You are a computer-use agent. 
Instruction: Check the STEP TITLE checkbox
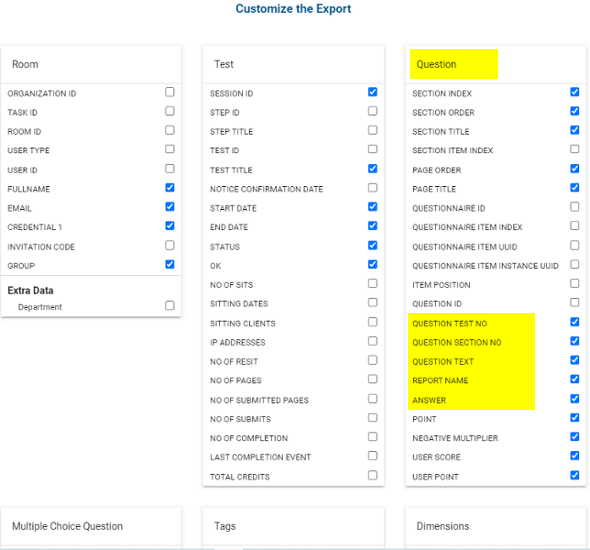373,130
